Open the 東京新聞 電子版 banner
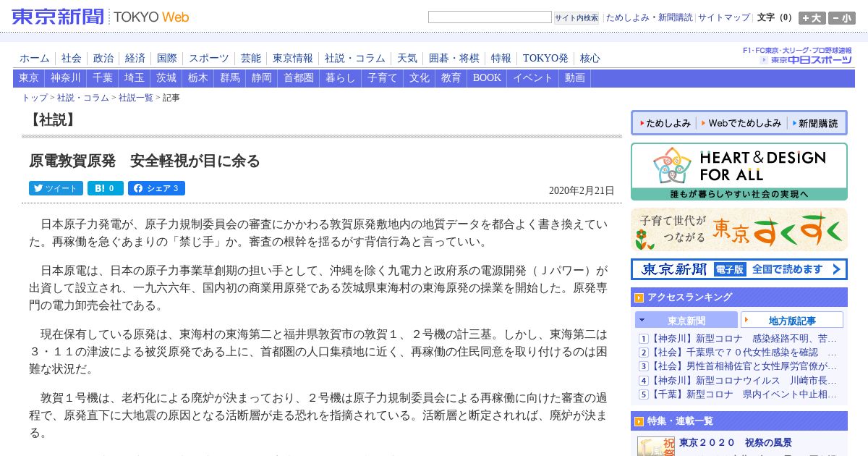Viewport: 868px width, 456px height. [x=739, y=269]
